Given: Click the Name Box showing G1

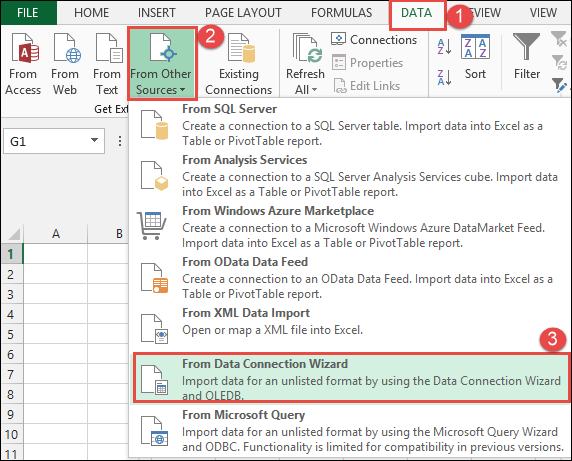Looking at the screenshot, I should point(54,141).
